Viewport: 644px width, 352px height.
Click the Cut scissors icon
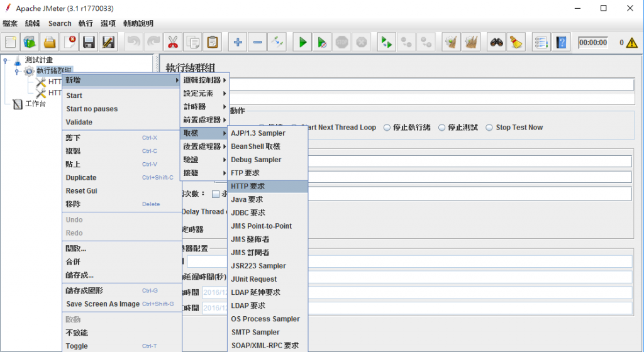(x=173, y=42)
